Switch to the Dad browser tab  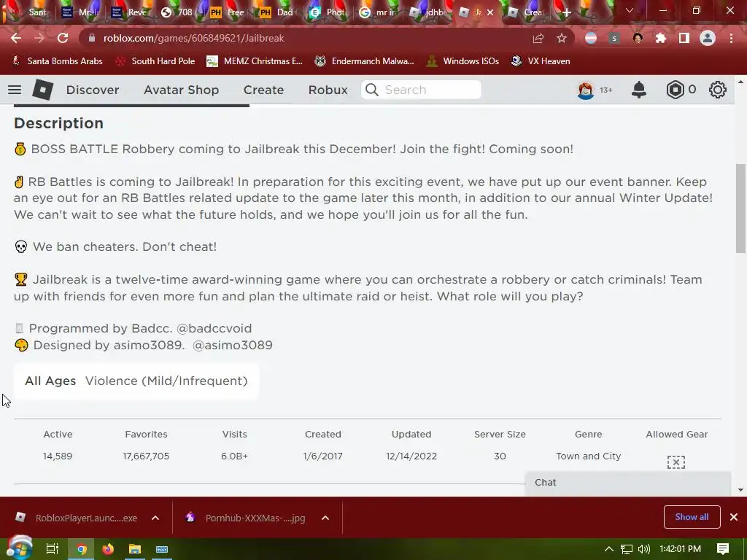coord(277,12)
